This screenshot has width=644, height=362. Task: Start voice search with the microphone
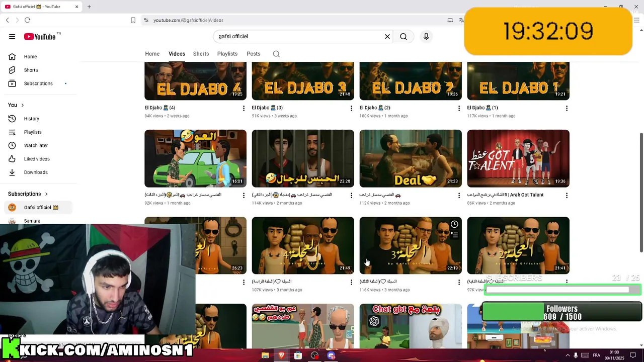426,36
